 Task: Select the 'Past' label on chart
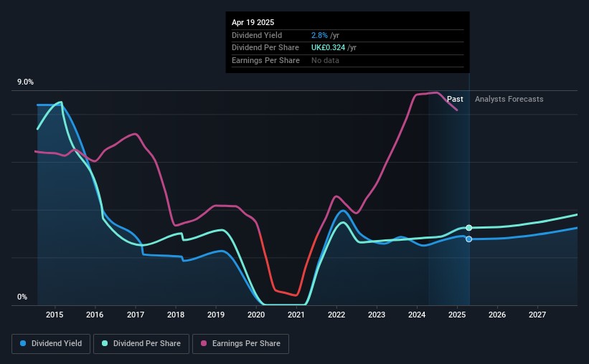click(x=455, y=99)
